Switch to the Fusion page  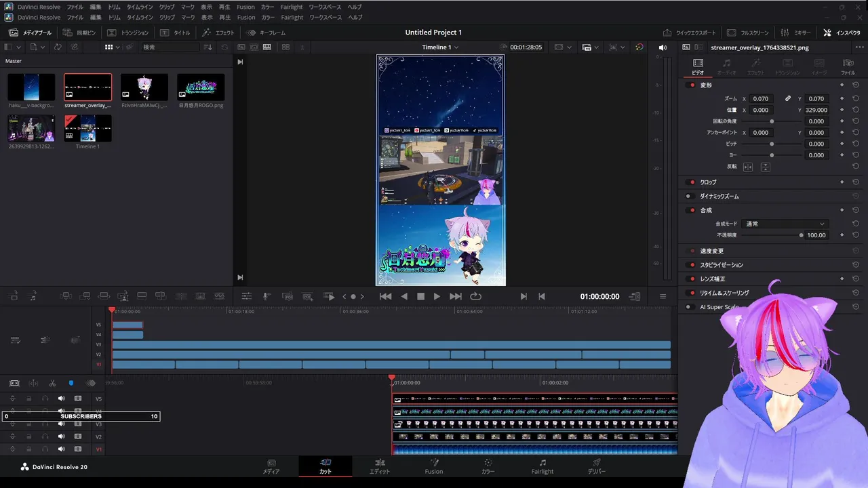(x=434, y=466)
